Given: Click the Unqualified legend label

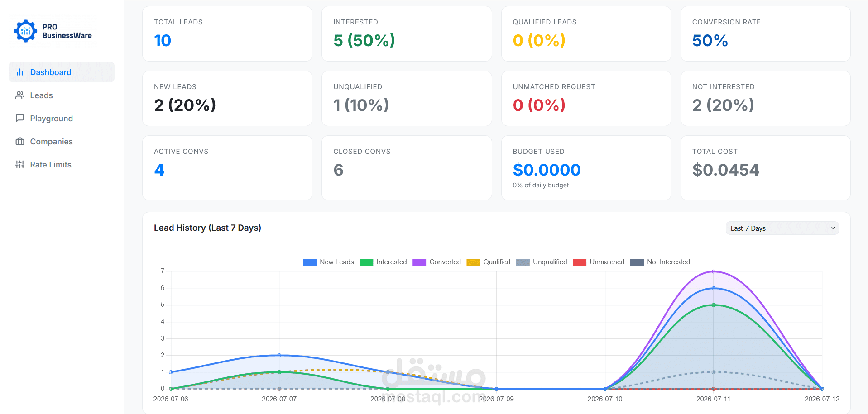Looking at the screenshot, I should tap(550, 262).
